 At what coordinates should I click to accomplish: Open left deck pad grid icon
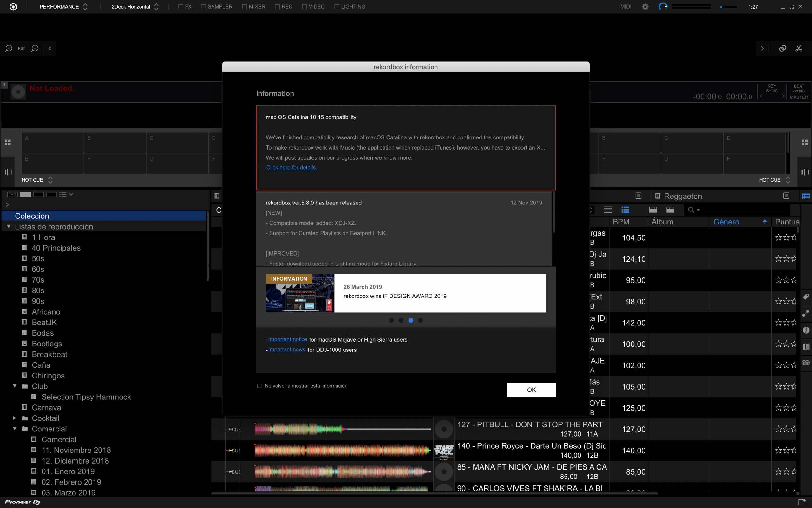8,143
